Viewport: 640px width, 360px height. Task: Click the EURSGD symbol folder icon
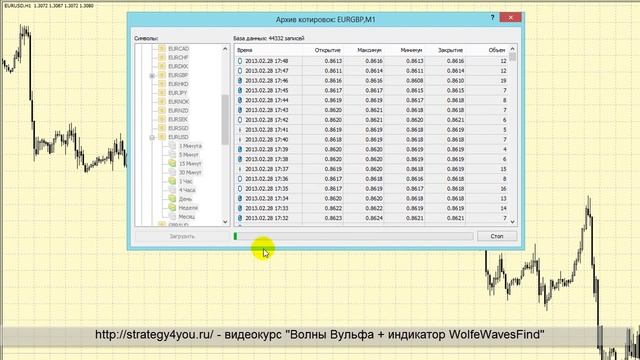tap(162, 128)
